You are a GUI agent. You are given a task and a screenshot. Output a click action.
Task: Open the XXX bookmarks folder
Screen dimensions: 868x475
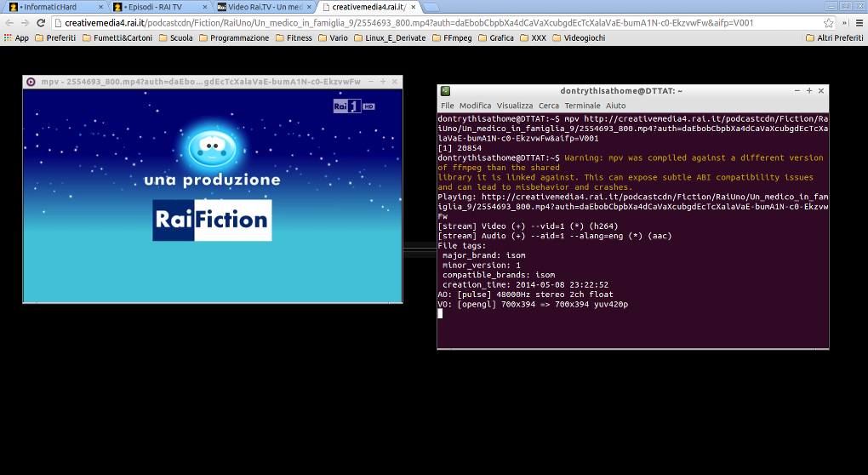point(533,37)
